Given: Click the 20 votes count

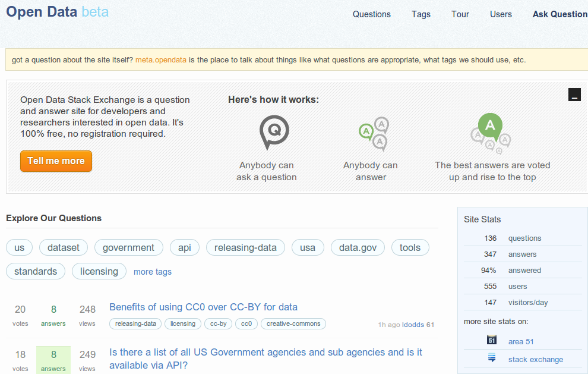Looking at the screenshot, I should pyautogui.click(x=20, y=315).
